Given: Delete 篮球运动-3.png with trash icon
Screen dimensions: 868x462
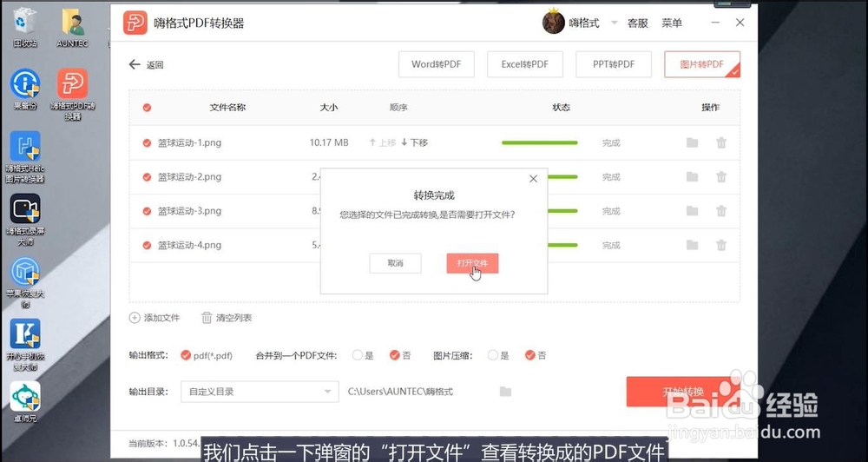Looking at the screenshot, I should coord(721,211).
